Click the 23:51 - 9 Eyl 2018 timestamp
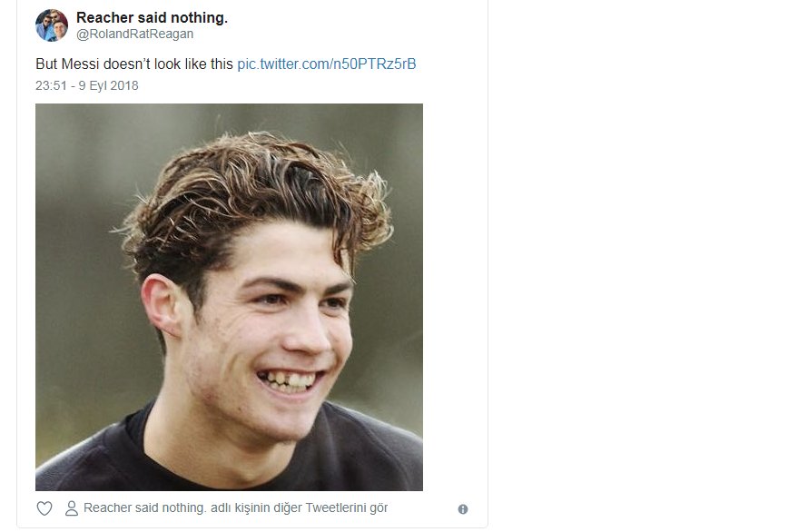Viewport: 808px width, 532px height. 87,86
